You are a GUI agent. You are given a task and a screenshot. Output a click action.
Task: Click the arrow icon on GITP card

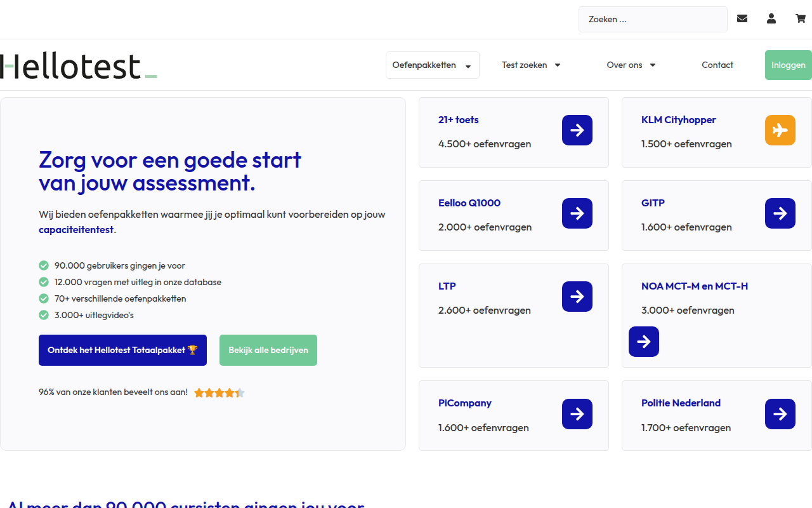click(780, 213)
